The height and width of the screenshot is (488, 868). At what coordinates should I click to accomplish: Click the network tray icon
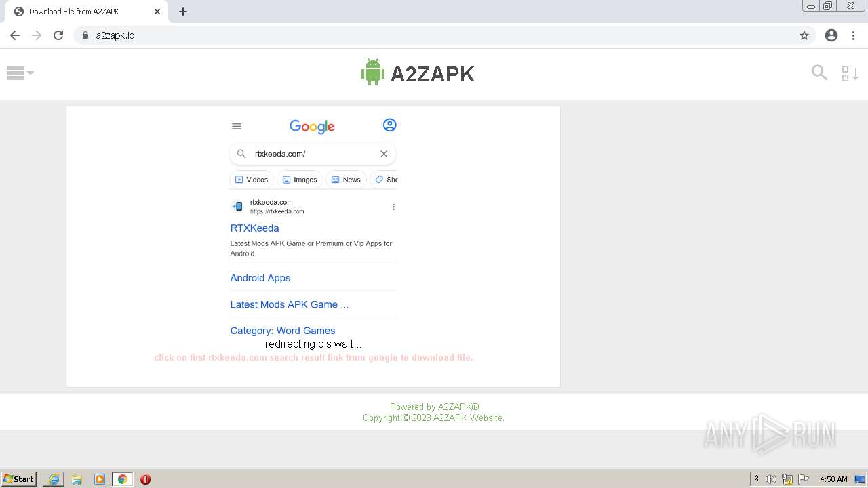tap(787, 479)
